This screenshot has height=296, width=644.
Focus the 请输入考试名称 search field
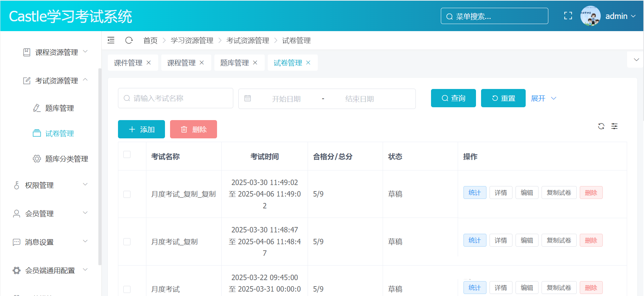pos(179,98)
